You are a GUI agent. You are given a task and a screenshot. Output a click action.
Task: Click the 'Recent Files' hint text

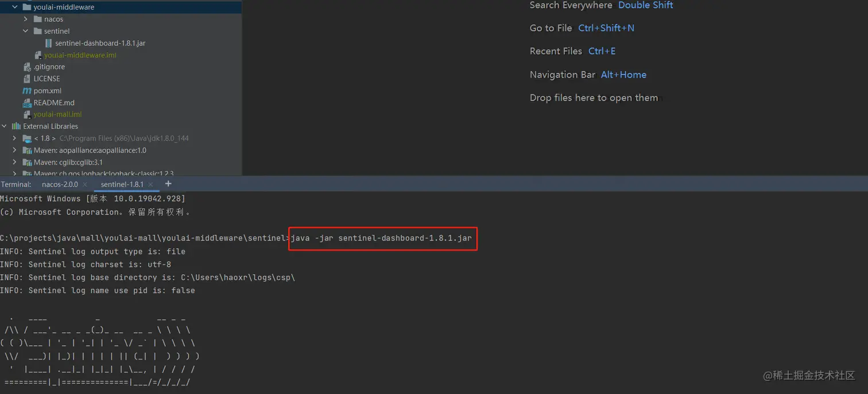coord(556,51)
